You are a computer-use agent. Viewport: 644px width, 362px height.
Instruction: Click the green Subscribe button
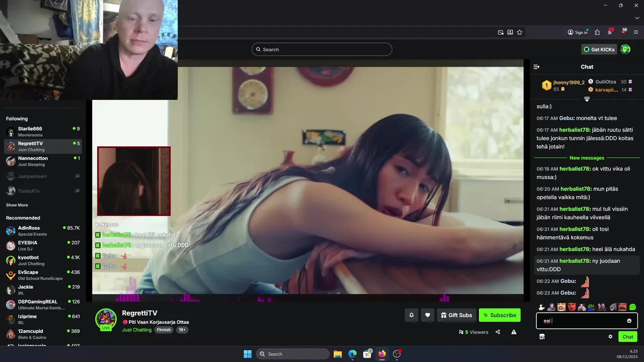tap(500, 315)
